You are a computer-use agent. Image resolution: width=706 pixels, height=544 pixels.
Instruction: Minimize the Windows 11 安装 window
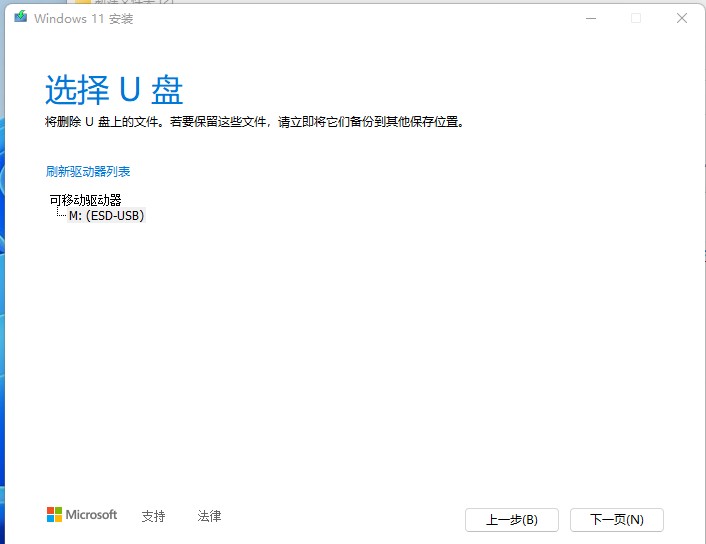pos(591,18)
